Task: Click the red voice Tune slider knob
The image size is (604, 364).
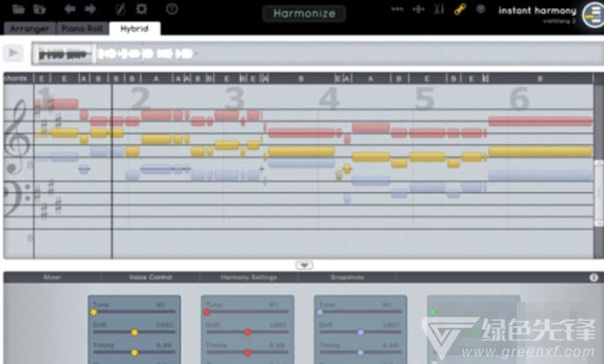Action: click(207, 312)
